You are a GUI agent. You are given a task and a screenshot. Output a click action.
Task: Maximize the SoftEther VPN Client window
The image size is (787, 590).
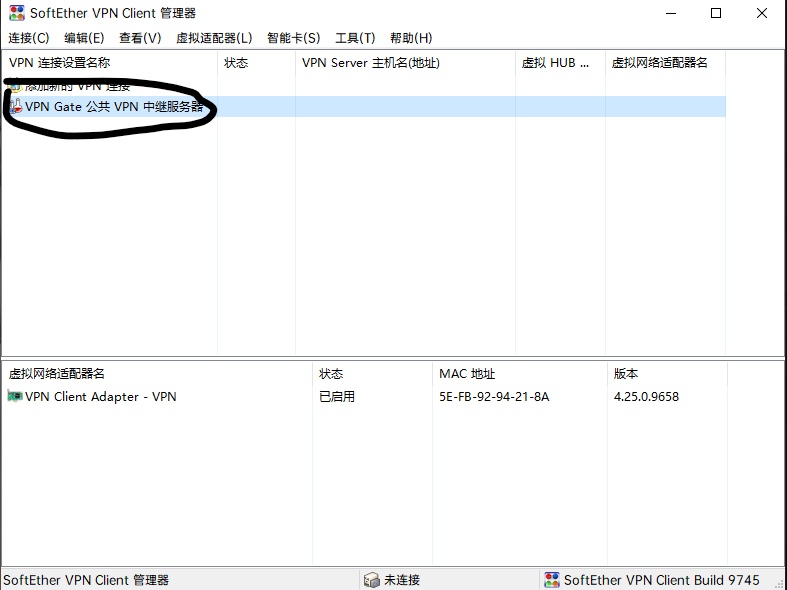point(716,13)
